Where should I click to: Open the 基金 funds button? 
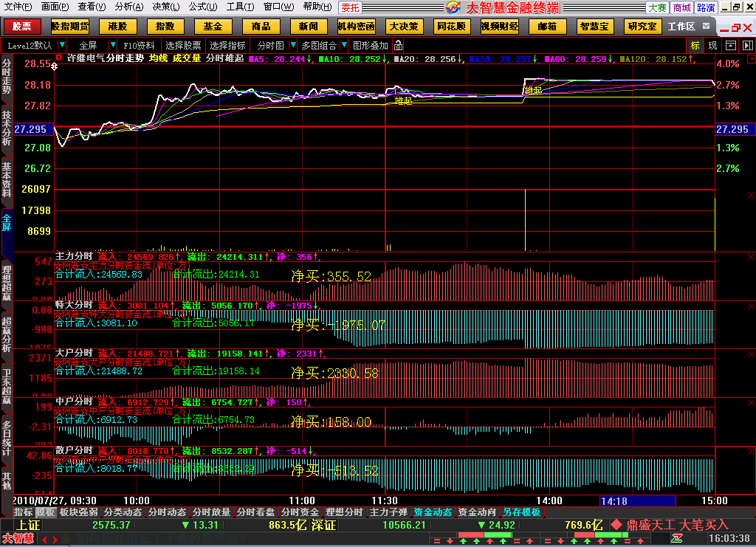click(x=213, y=27)
